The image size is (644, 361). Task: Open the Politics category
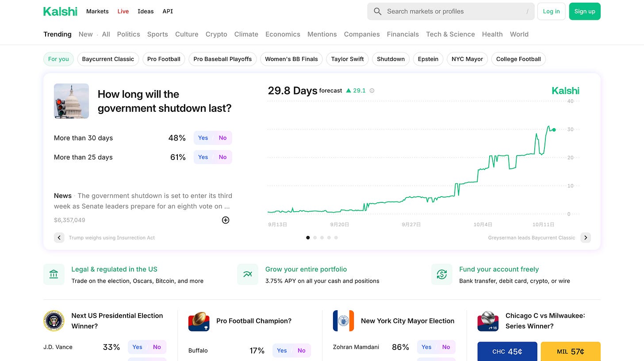129,34
